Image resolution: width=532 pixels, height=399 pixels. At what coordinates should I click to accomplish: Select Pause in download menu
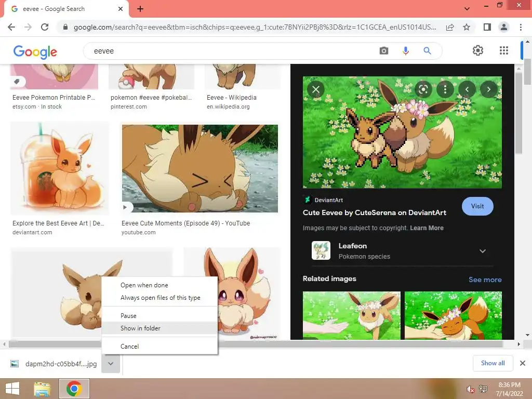[159, 316]
